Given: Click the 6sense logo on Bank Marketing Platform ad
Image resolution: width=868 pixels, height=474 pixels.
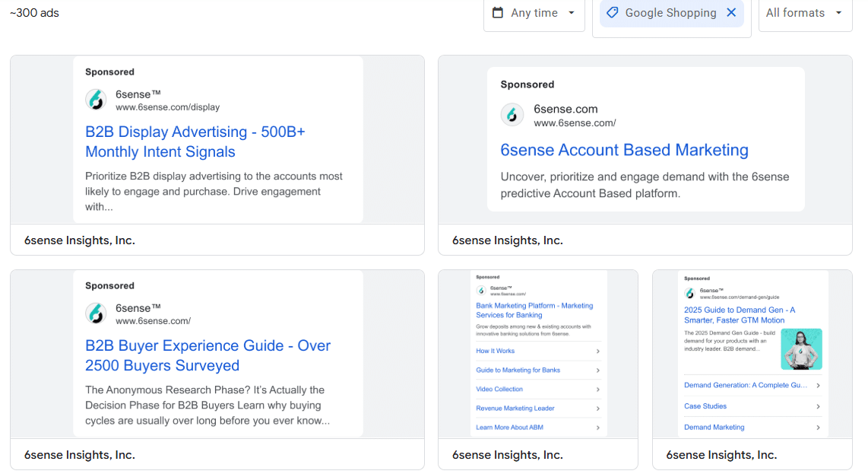Looking at the screenshot, I should point(481,290).
